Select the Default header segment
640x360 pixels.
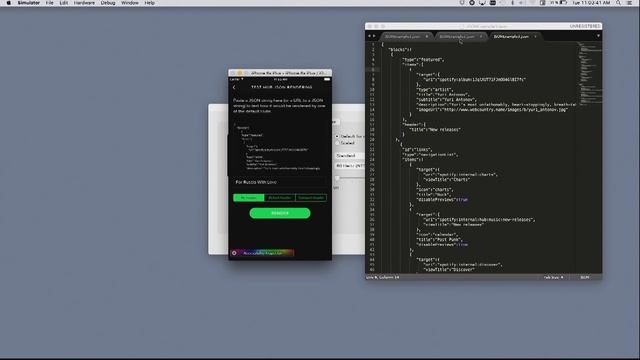(280, 198)
